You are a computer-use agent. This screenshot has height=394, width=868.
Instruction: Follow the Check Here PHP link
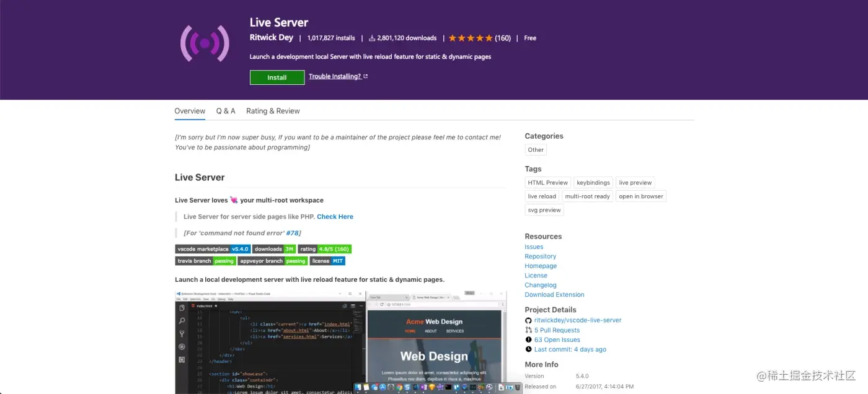pos(335,217)
